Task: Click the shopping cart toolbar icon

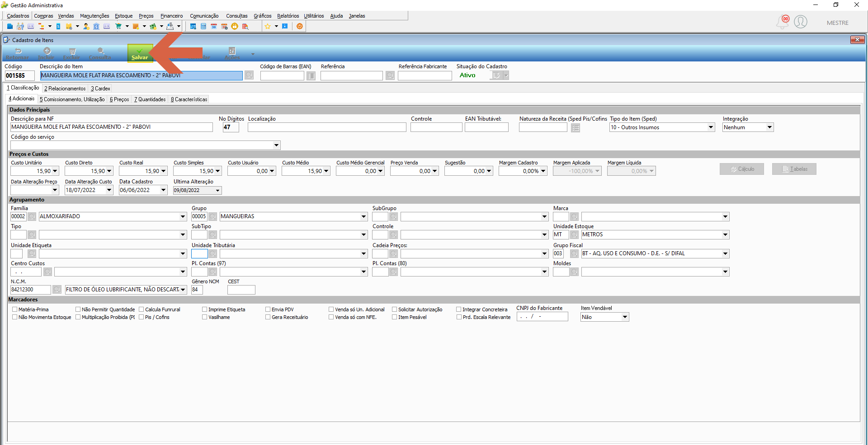Action: (118, 26)
